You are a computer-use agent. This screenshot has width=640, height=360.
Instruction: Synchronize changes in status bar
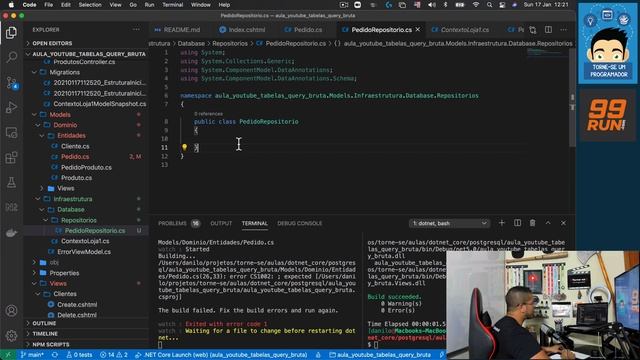[x=55, y=355]
